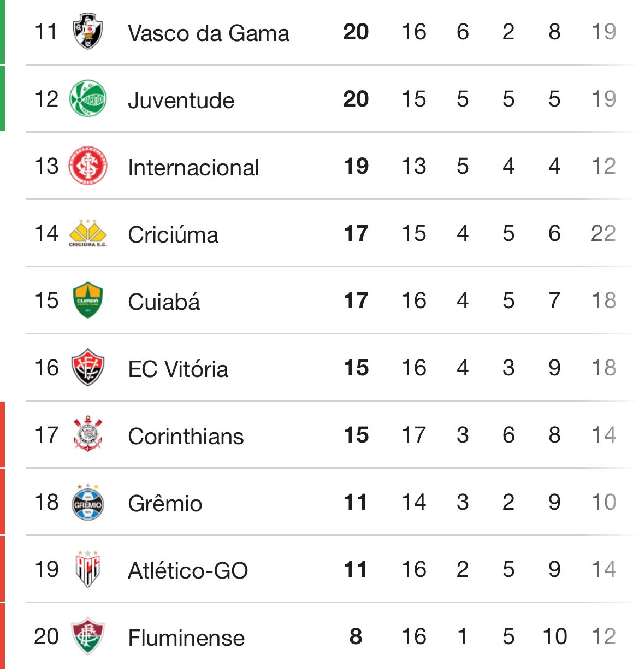
Task: Select the Internacional red crest
Action: coord(87,166)
